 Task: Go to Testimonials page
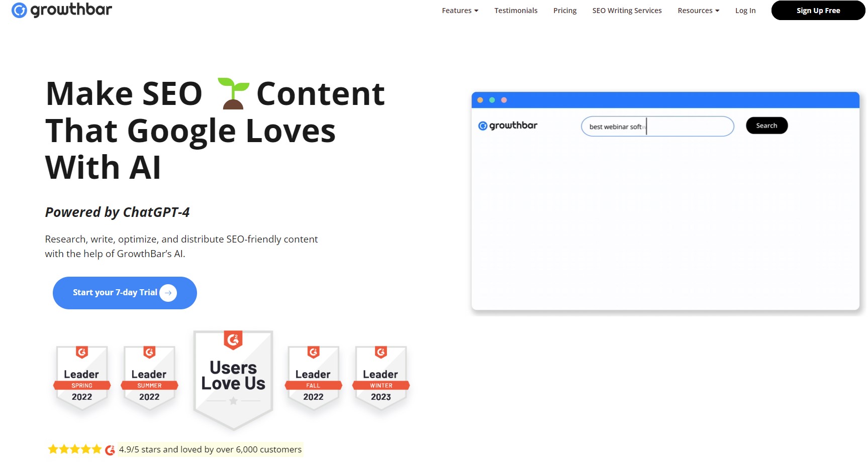516,11
